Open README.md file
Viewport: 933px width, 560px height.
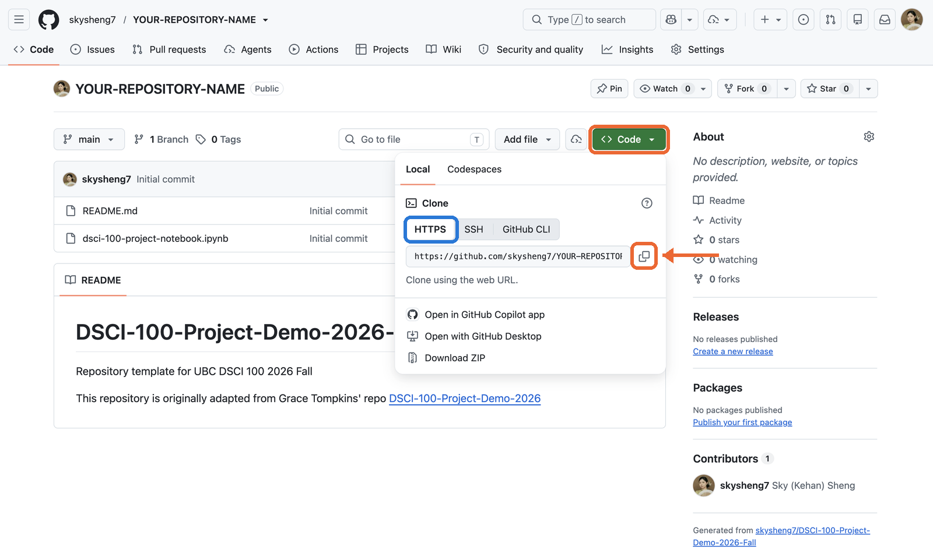[110, 211]
